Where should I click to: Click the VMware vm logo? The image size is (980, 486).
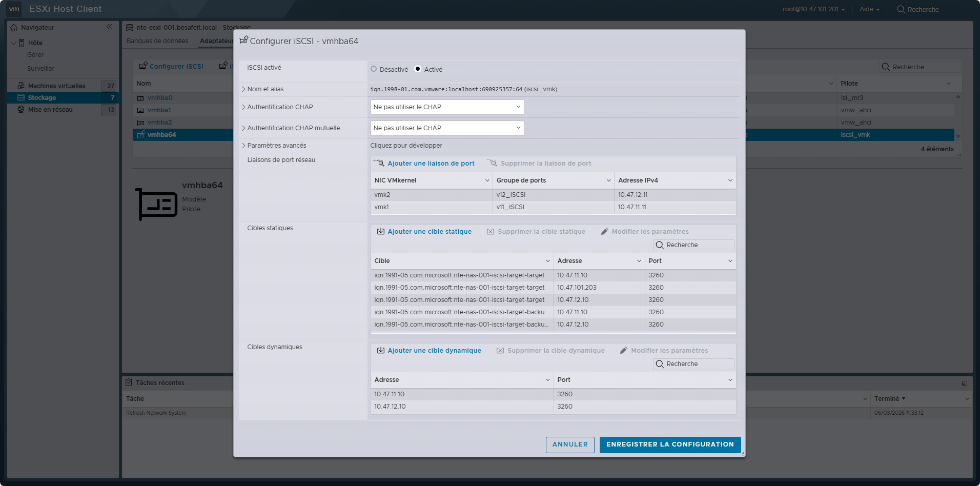click(14, 9)
